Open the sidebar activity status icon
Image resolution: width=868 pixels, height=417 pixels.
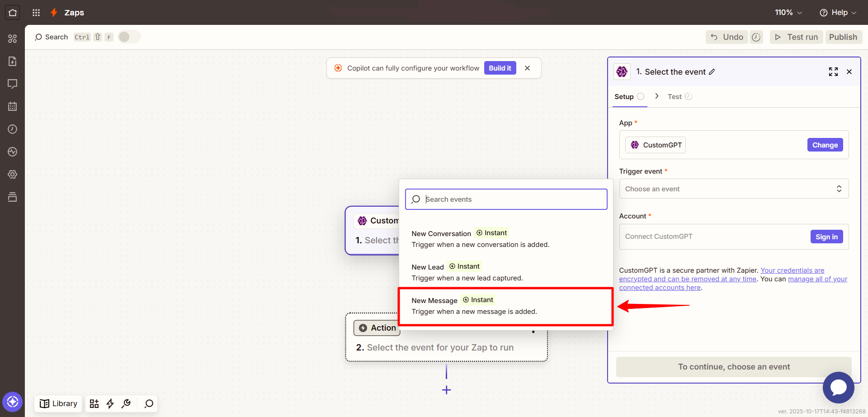pyautogui.click(x=12, y=152)
